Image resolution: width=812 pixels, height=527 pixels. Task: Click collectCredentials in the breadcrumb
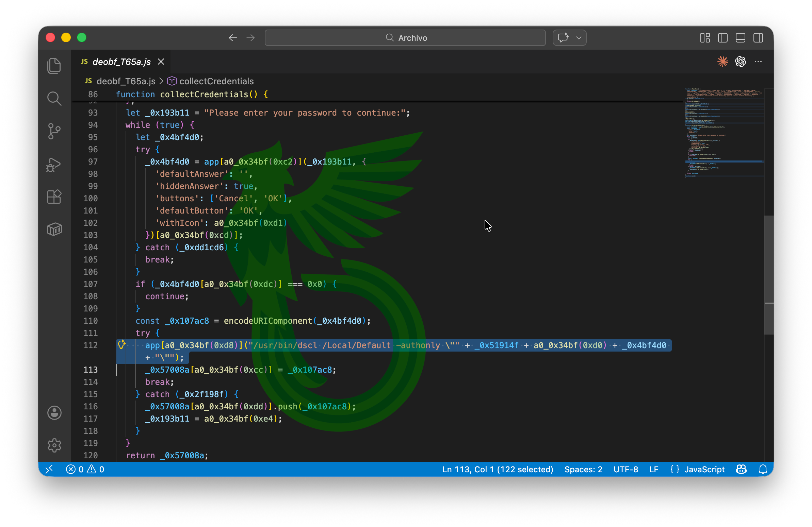216,81
